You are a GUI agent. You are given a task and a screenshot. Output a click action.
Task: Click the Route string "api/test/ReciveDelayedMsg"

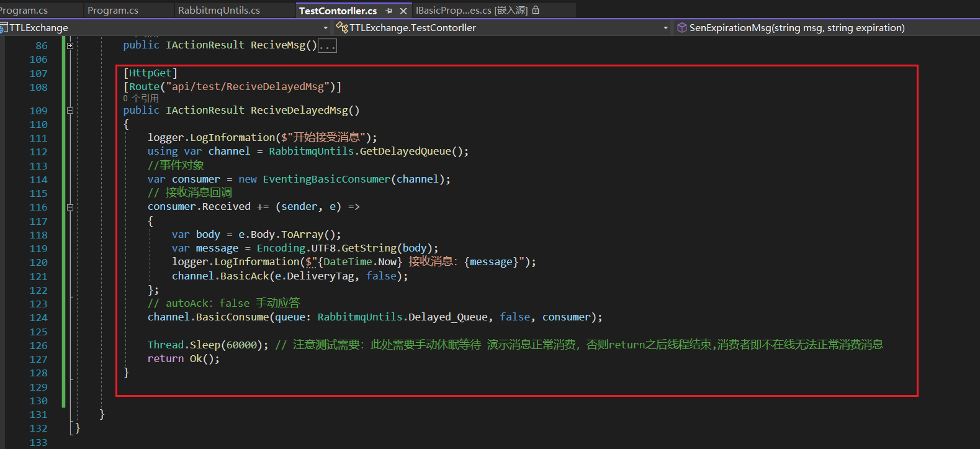tap(248, 86)
